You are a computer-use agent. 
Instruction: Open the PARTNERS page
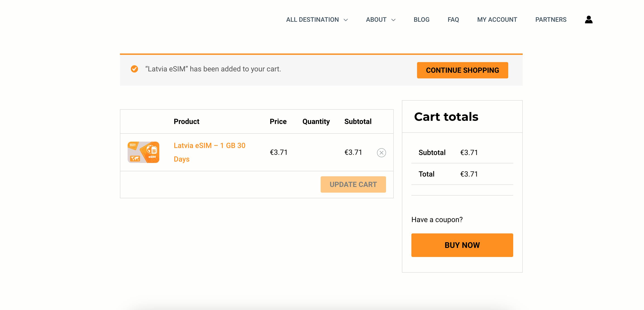point(551,19)
